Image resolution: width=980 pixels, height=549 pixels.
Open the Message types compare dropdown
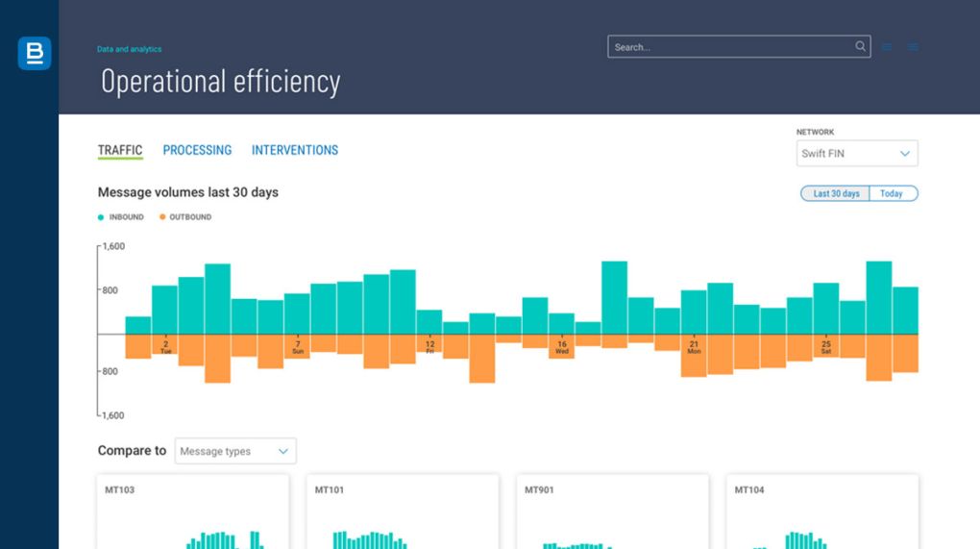coord(234,451)
